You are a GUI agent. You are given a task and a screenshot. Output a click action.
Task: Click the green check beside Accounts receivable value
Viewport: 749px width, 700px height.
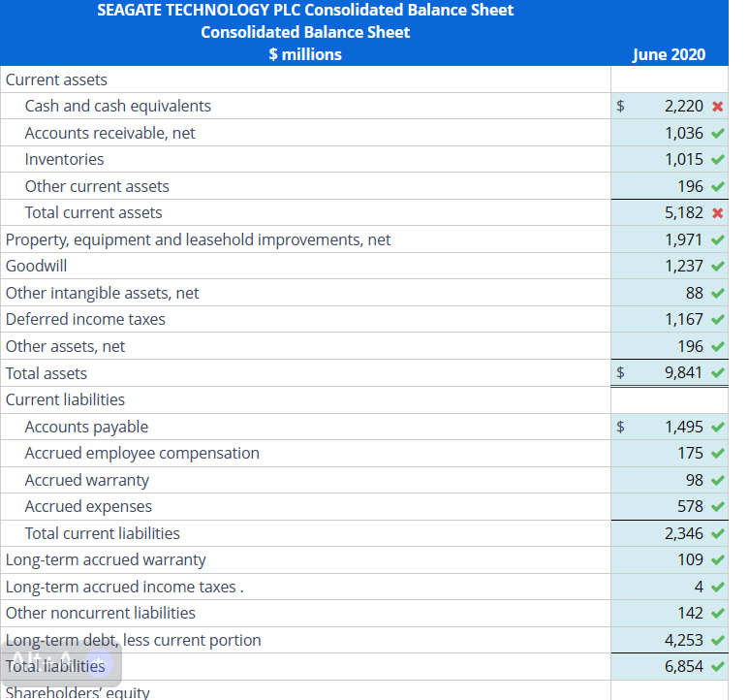[x=717, y=133]
